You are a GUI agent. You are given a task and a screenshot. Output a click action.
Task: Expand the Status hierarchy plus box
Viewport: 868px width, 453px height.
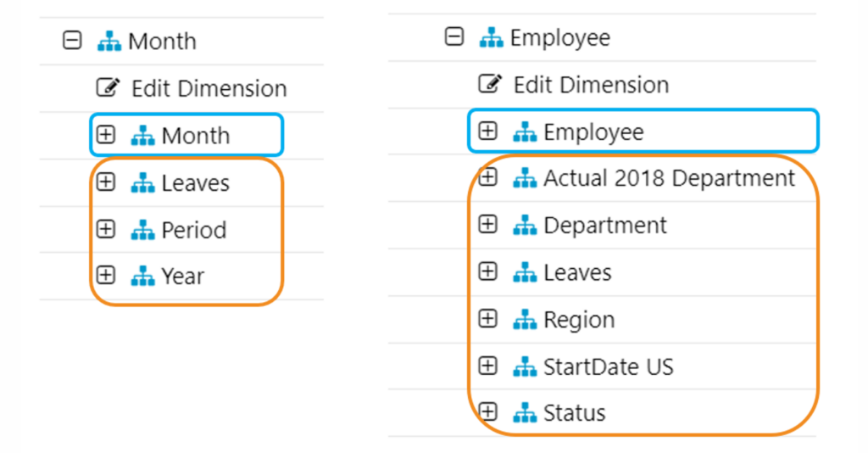coord(487,413)
